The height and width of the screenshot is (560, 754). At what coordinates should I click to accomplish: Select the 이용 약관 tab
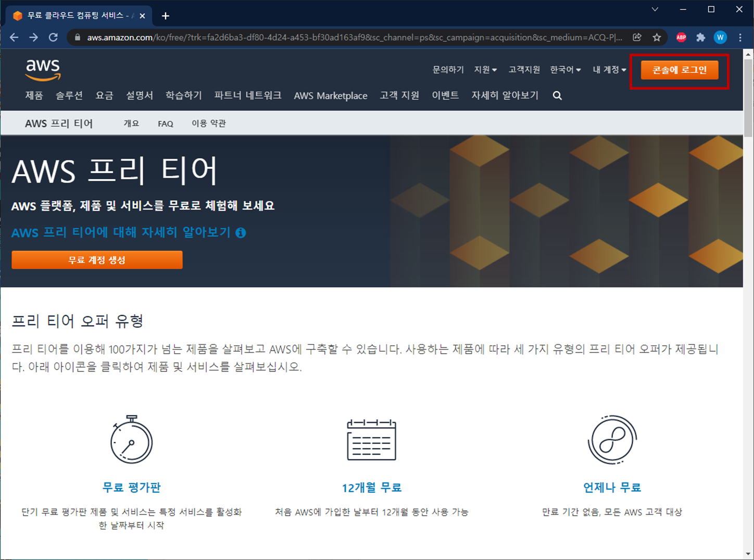point(209,123)
